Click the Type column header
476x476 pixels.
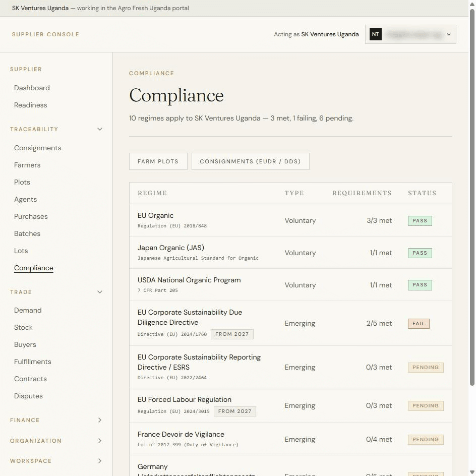pos(294,193)
